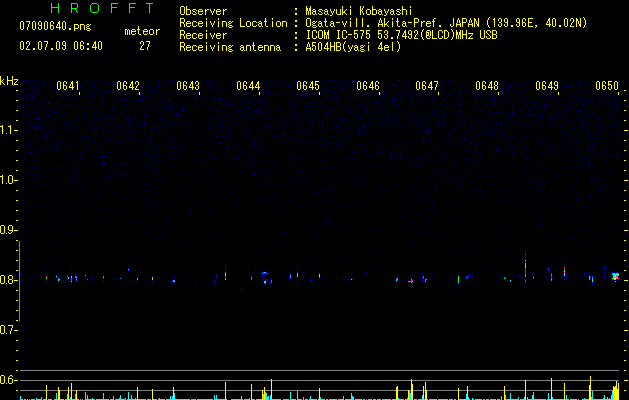
Task: Click the 0646 time marker
Action: point(368,86)
